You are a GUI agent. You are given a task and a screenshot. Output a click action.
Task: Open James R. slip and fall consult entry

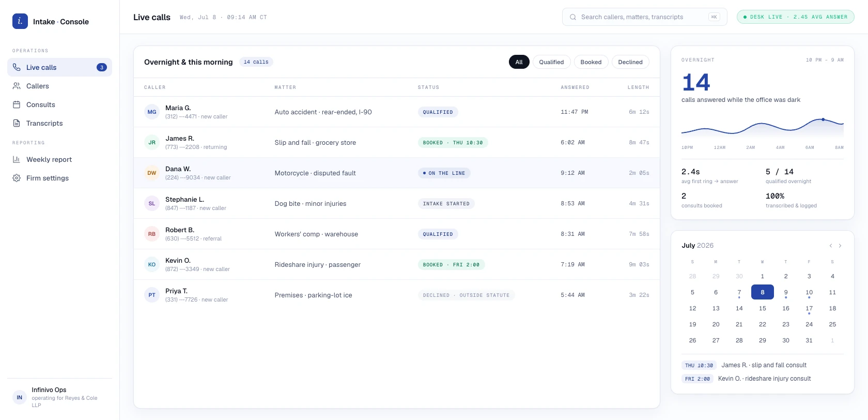click(x=764, y=365)
